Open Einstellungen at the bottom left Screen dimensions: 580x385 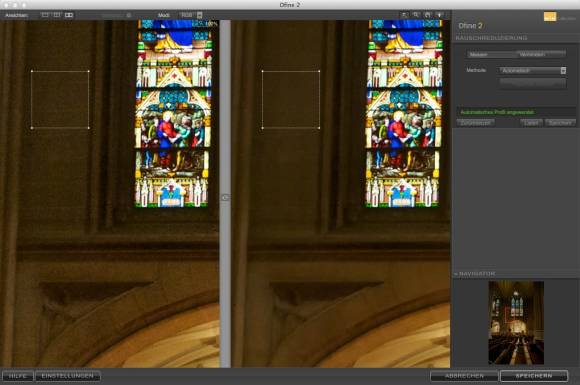[x=68, y=376]
